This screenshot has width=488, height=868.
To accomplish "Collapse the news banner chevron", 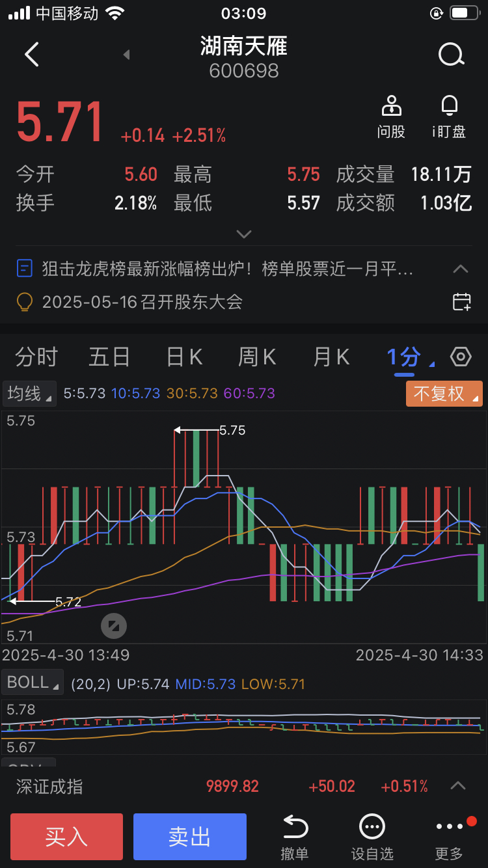I will 461,269.
